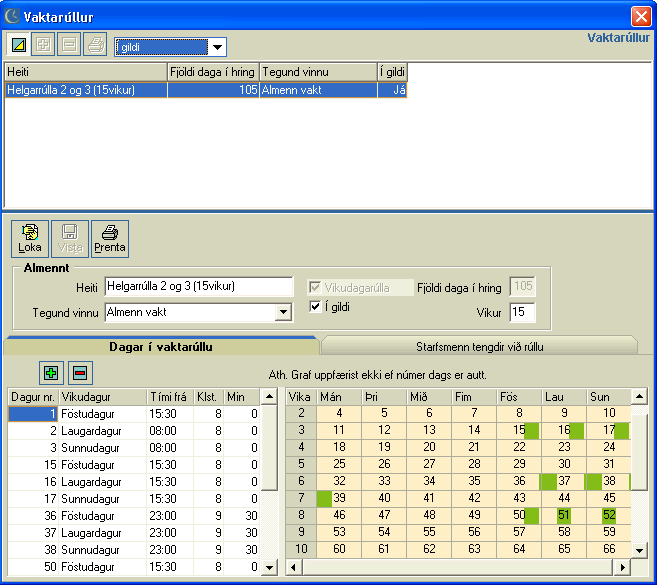This screenshot has width=657, height=585.
Task: Select the Dagar í vaktarúllu tab
Action: click(x=160, y=346)
